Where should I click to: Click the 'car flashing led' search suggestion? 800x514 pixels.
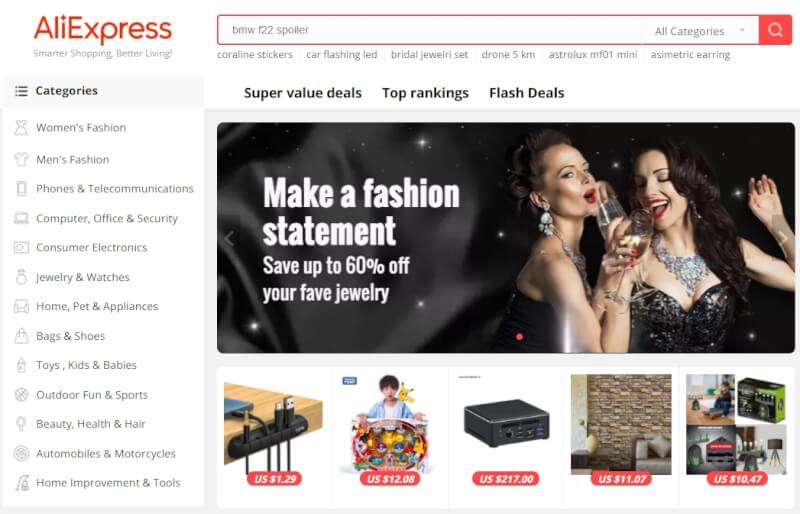click(341, 55)
